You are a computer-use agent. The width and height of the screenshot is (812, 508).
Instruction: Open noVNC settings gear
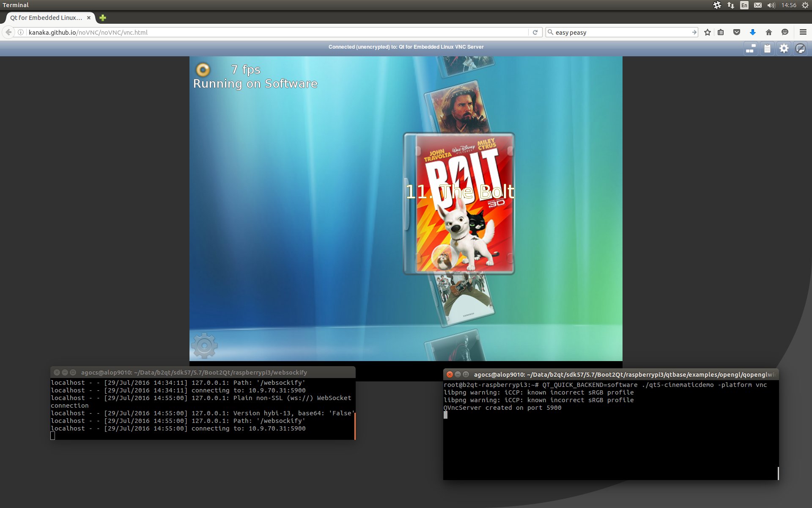click(x=784, y=49)
